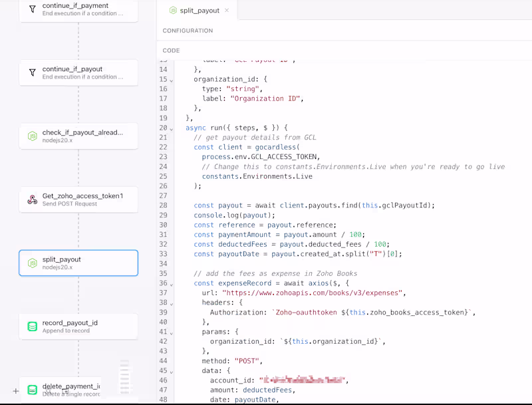The width and height of the screenshot is (532, 405).
Task: Click 'process.env.GCL_ACCESS_TOKEN' on line 23
Action: click(x=259, y=157)
